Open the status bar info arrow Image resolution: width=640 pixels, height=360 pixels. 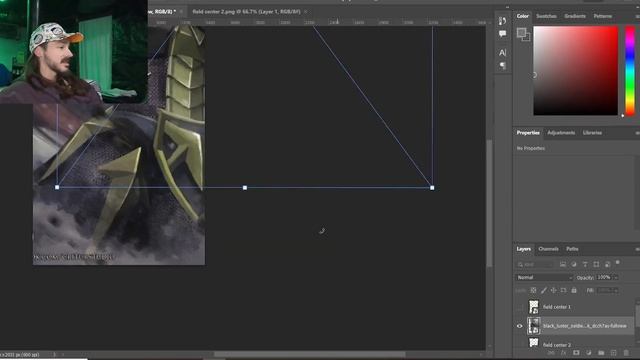(54, 355)
